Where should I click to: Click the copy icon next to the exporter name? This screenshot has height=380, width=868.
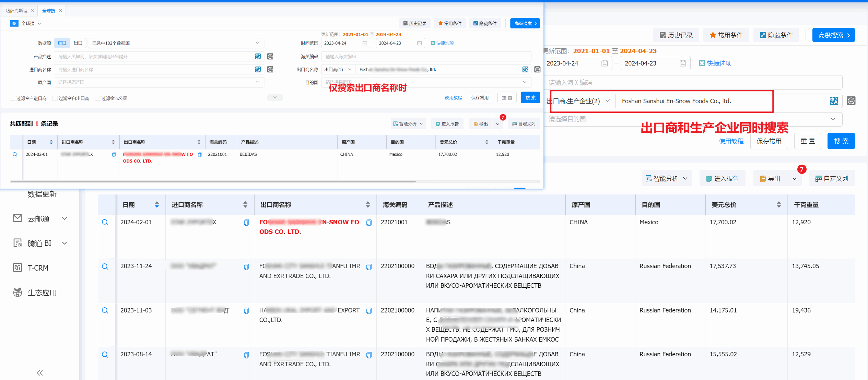pyautogui.click(x=199, y=154)
